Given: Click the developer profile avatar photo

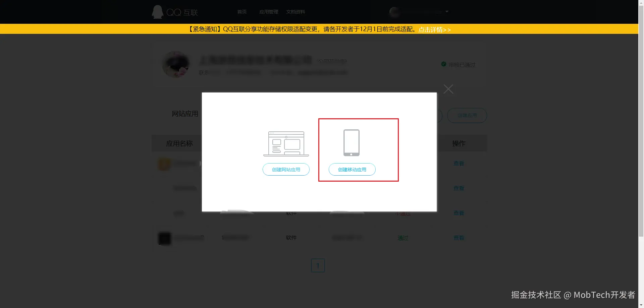Looking at the screenshot, I should point(176,64).
